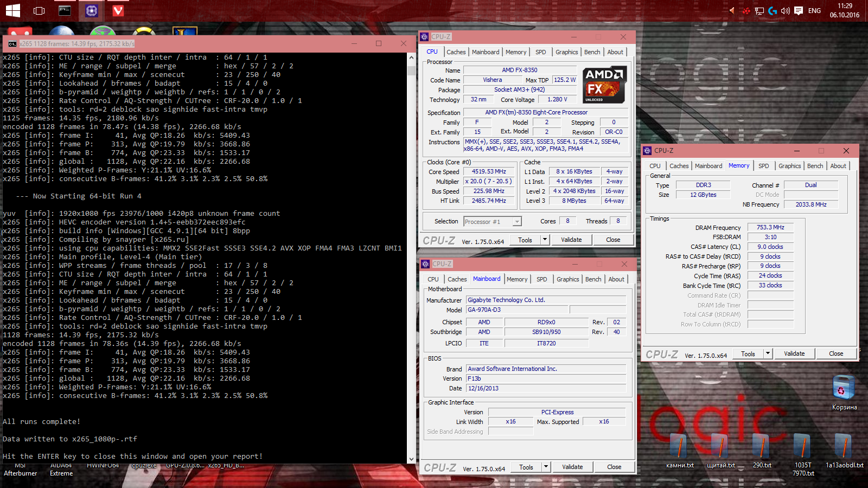Click Tools button in CPU-Z motherboard window
Viewport: 868px width, 488px height.
tap(526, 467)
